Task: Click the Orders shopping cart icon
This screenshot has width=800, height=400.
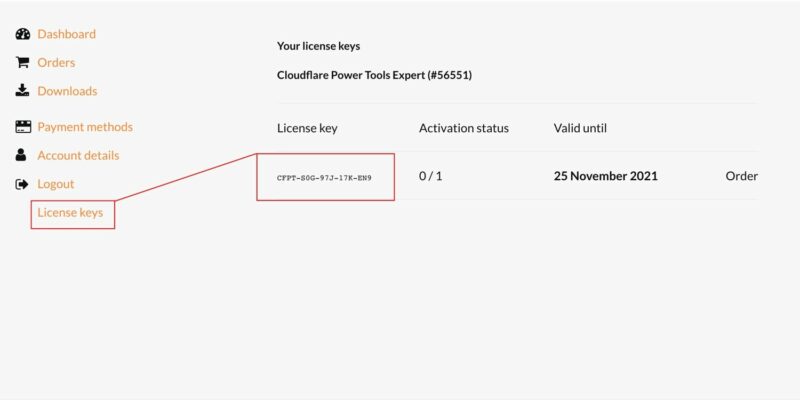Action: [22, 62]
